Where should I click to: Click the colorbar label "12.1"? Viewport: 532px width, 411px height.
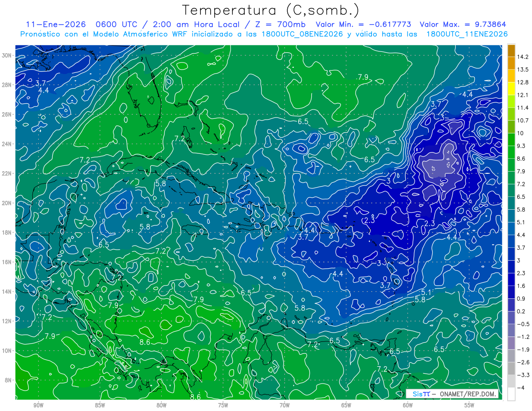point(523,95)
